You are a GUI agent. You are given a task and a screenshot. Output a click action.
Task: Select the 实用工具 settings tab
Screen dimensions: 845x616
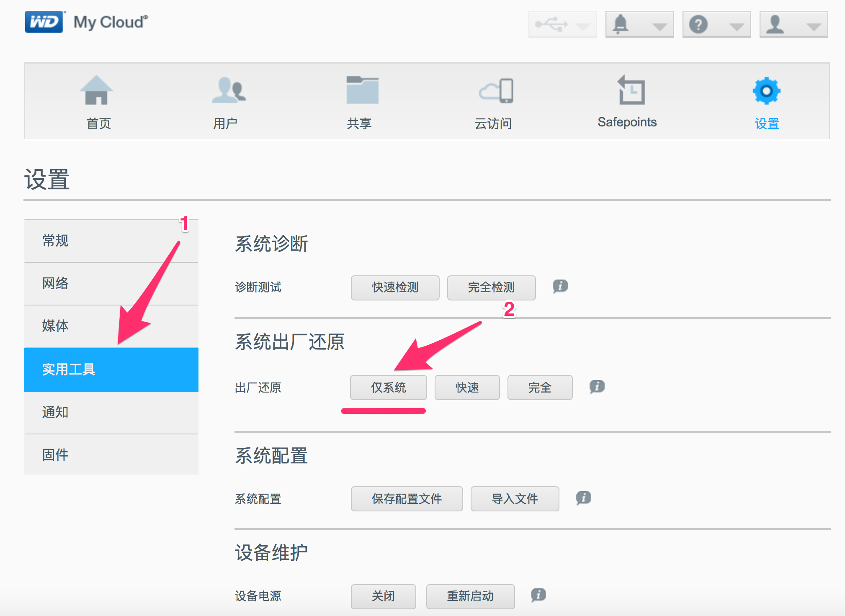[x=111, y=370]
